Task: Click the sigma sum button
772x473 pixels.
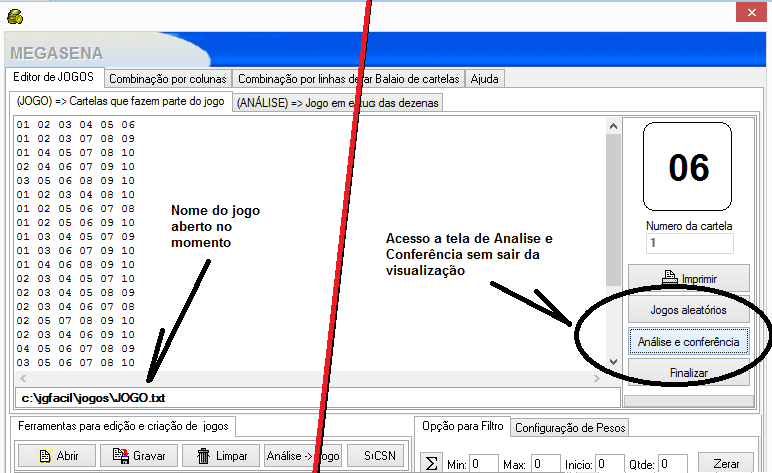Action: pos(431,465)
